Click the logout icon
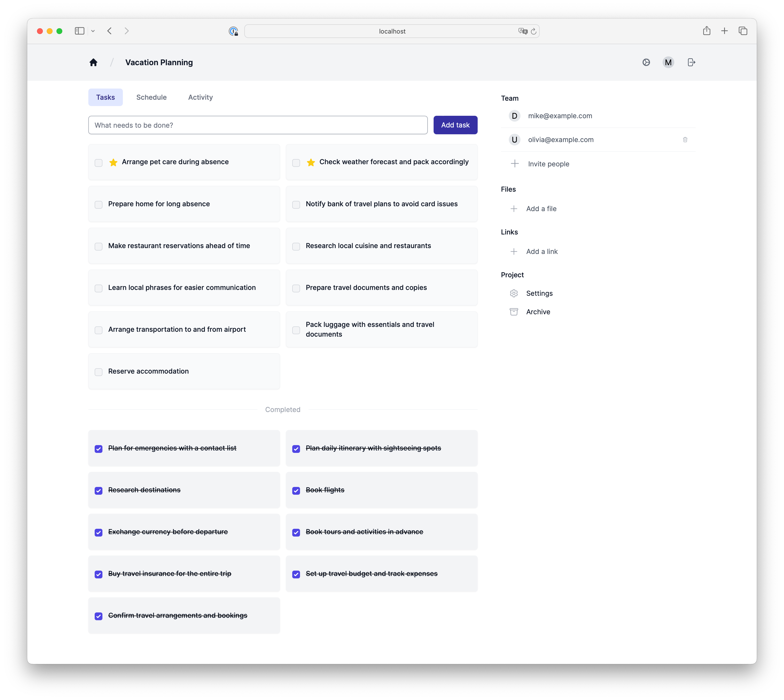Image resolution: width=784 pixels, height=700 pixels. pos(691,62)
